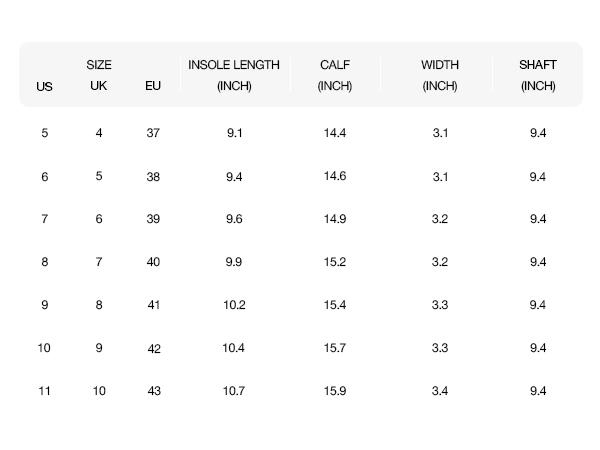Select the 9.1 insole length cell
Screen dimensions: 600x450
click(234, 133)
